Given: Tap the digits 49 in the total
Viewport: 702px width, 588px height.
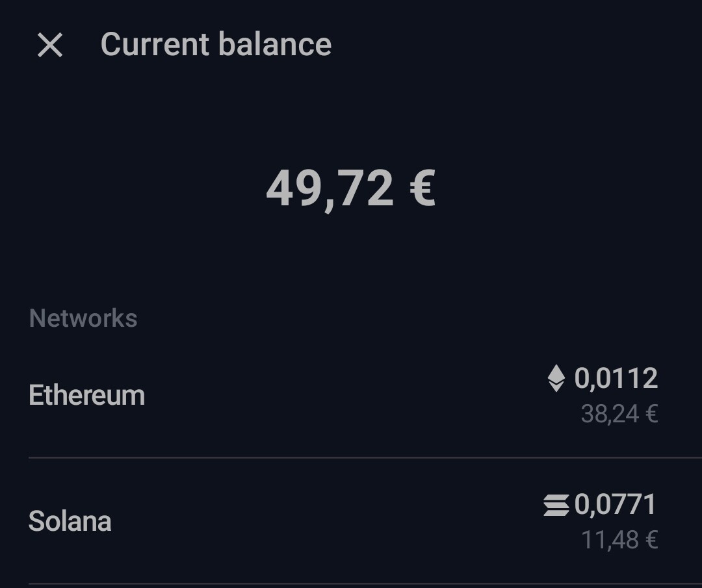Looking at the screenshot, I should click(x=294, y=188).
